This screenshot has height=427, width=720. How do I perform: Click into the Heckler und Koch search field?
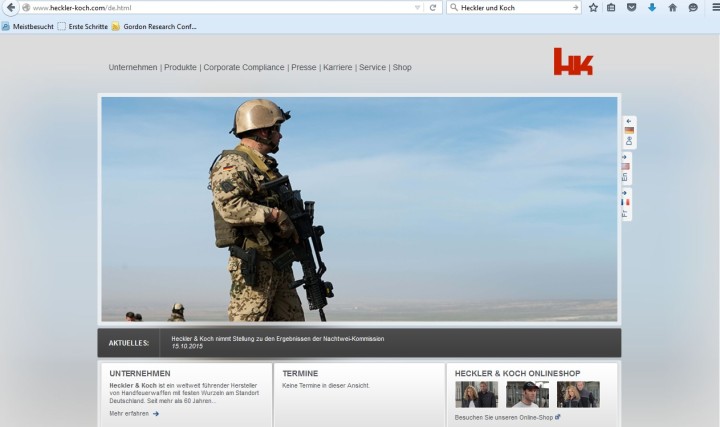pyautogui.click(x=510, y=7)
